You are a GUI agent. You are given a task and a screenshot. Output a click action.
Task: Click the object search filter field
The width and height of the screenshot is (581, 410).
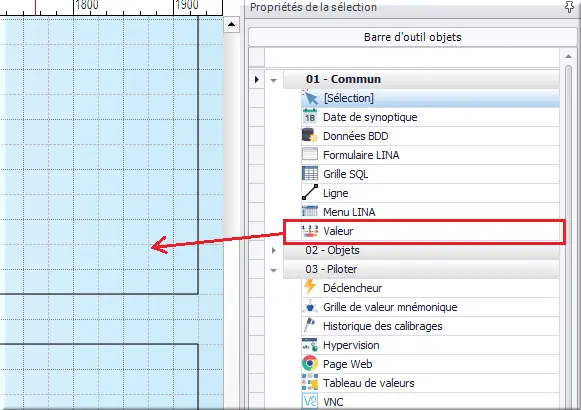pyautogui.click(x=412, y=58)
